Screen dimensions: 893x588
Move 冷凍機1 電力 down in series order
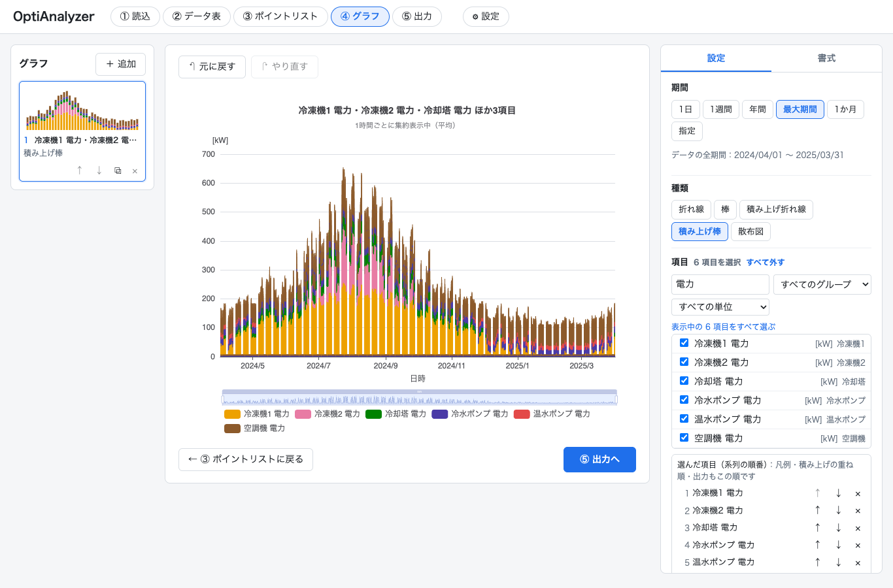pos(838,493)
